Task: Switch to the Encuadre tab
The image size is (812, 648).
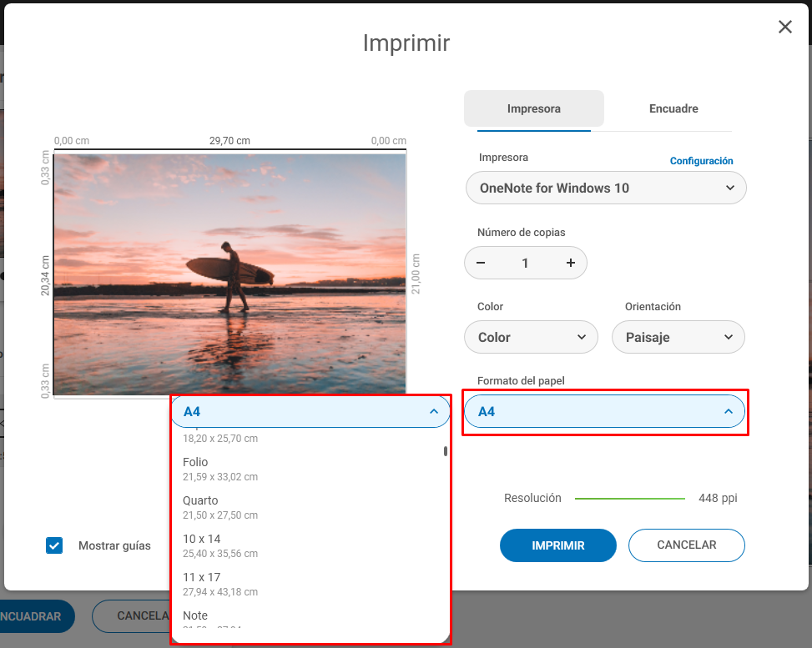Action: [x=673, y=108]
